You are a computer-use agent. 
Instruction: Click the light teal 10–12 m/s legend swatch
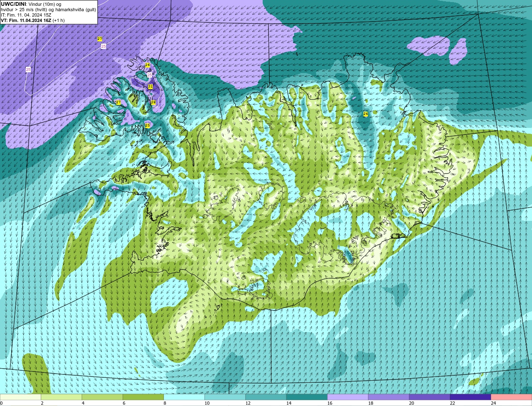click(225, 397)
